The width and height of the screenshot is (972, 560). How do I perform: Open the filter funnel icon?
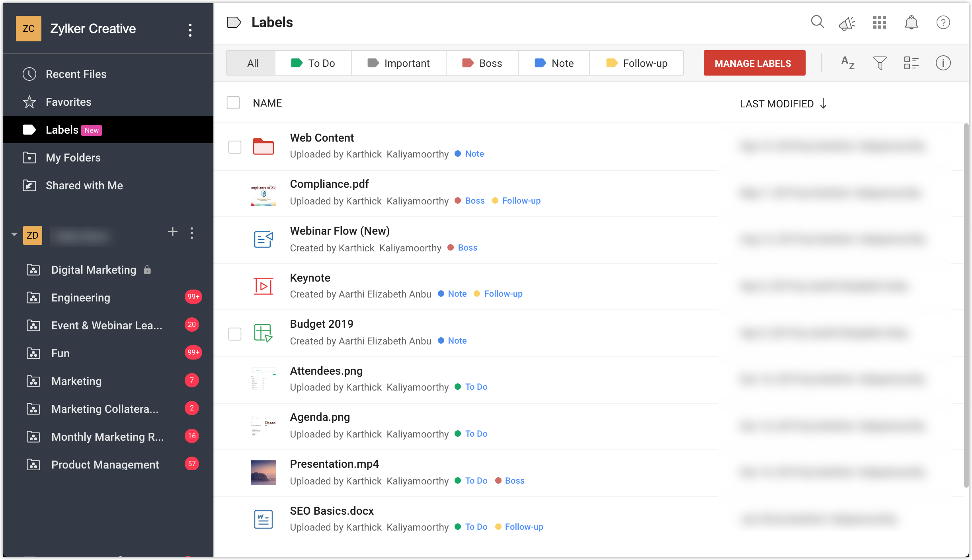coord(880,63)
